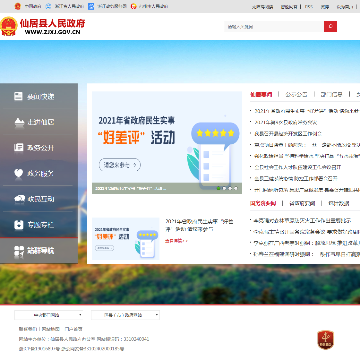Click the first footer link above sponsor line
Image resolution: width=360 pixels, height=360 pixels.
point(28,329)
